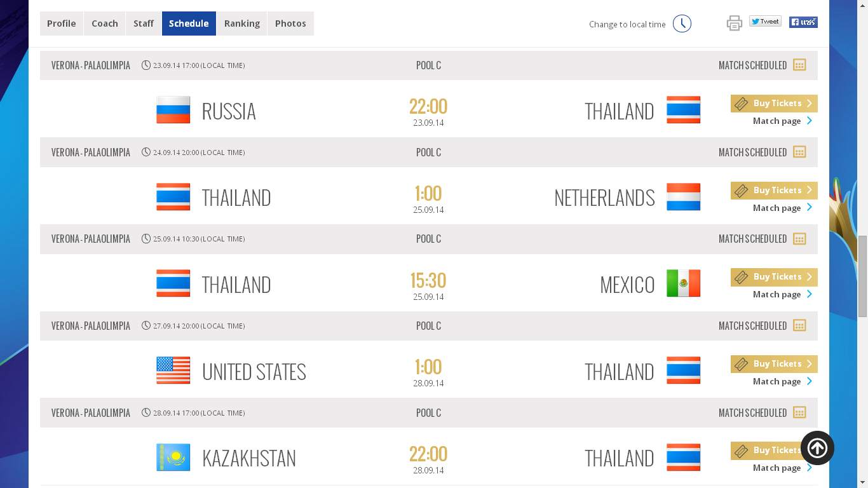Buy tickets for United States vs Thailand

[774, 364]
